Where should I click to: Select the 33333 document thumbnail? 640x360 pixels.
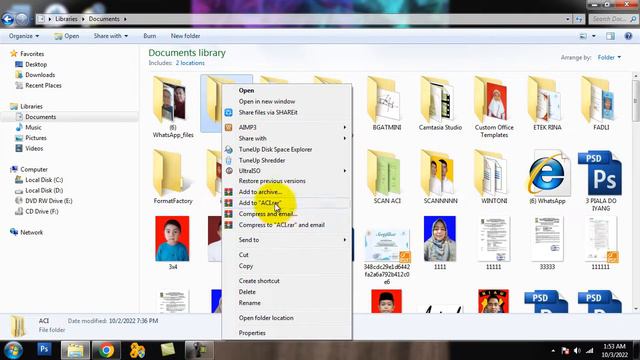(547, 243)
